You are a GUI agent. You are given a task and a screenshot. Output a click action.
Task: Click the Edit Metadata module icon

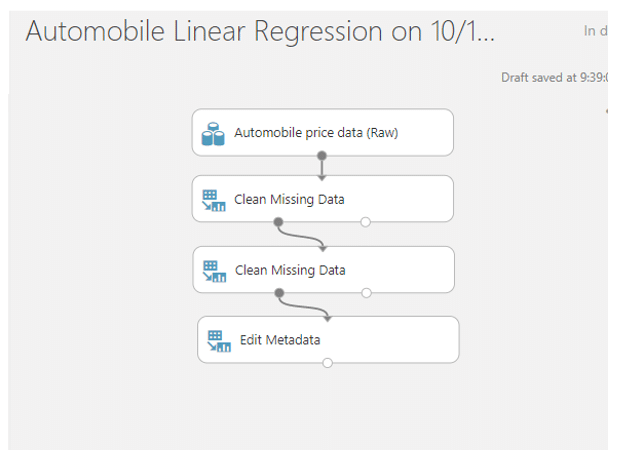point(219,341)
